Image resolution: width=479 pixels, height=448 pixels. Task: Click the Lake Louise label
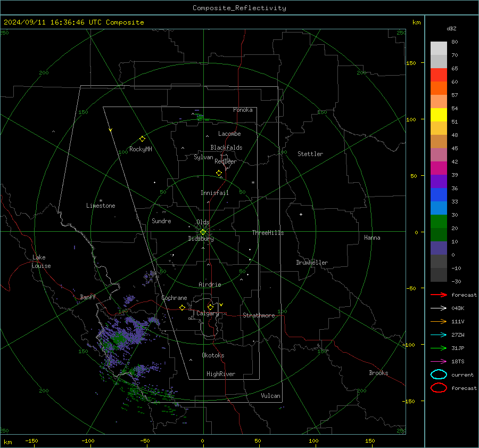click(x=41, y=262)
